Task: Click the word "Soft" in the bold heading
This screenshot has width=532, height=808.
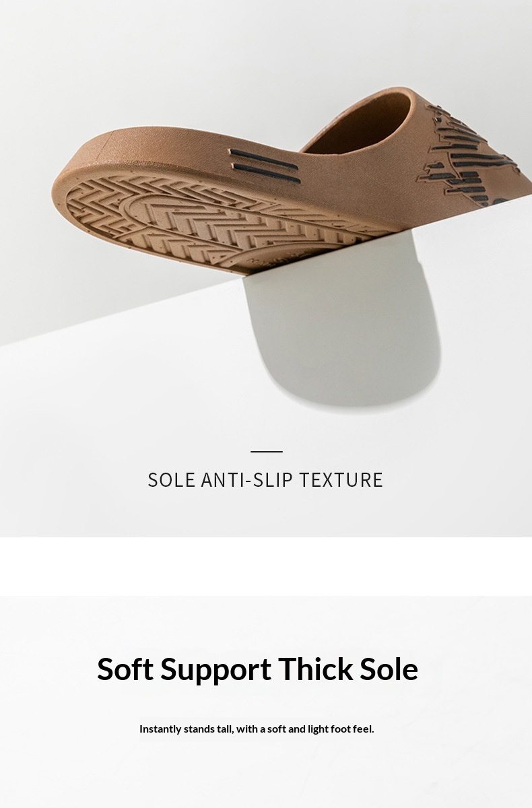Action: click(x=125, y=669)
